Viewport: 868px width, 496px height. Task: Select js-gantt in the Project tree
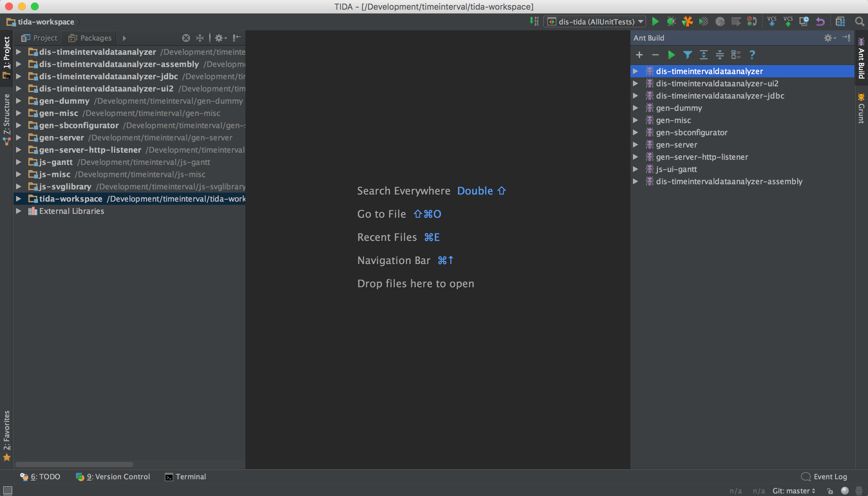(129, 162)
